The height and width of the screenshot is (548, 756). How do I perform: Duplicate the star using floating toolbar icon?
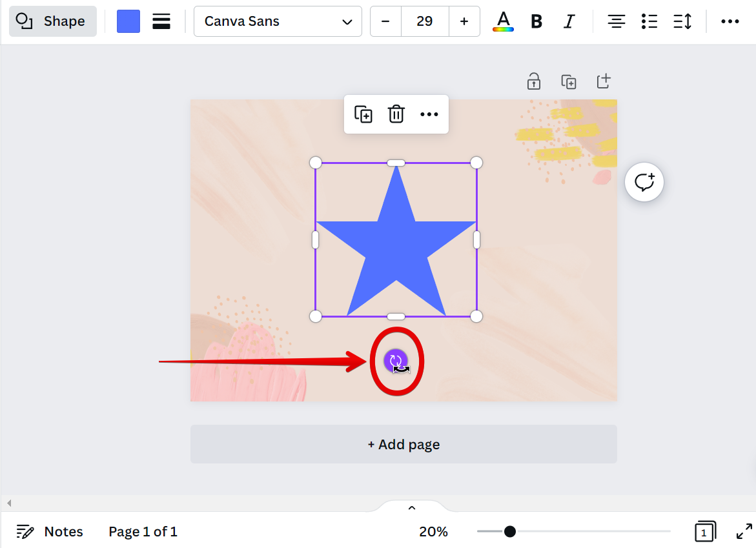tap(363, 114)
